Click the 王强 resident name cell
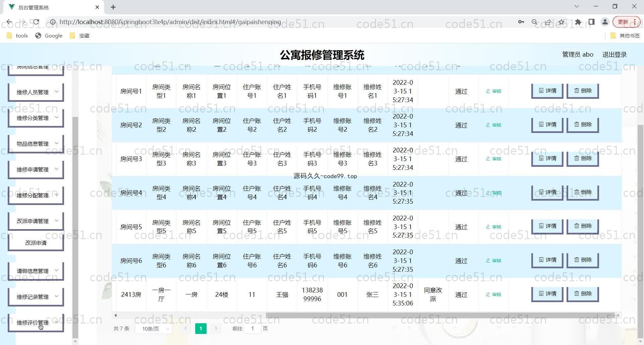644x345 pixels. [x=282, y=294]
